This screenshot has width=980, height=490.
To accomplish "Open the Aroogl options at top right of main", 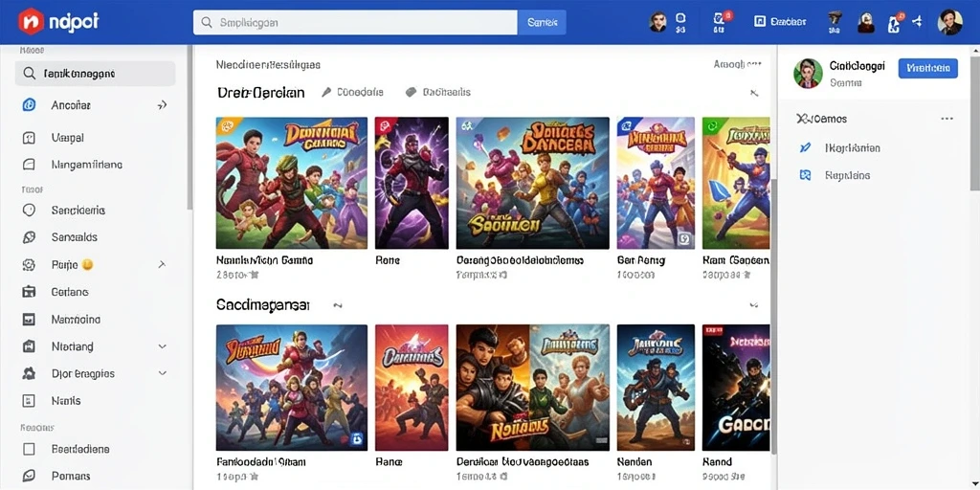I will (738, 64).
